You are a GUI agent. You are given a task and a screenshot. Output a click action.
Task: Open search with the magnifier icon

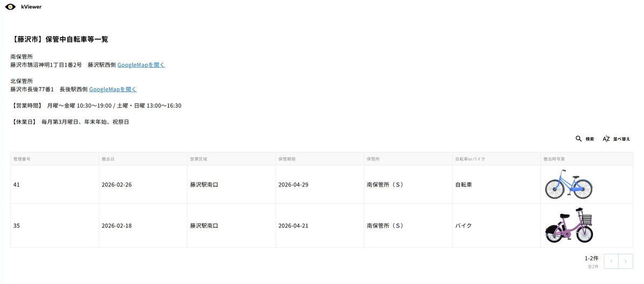coord(579,139)
